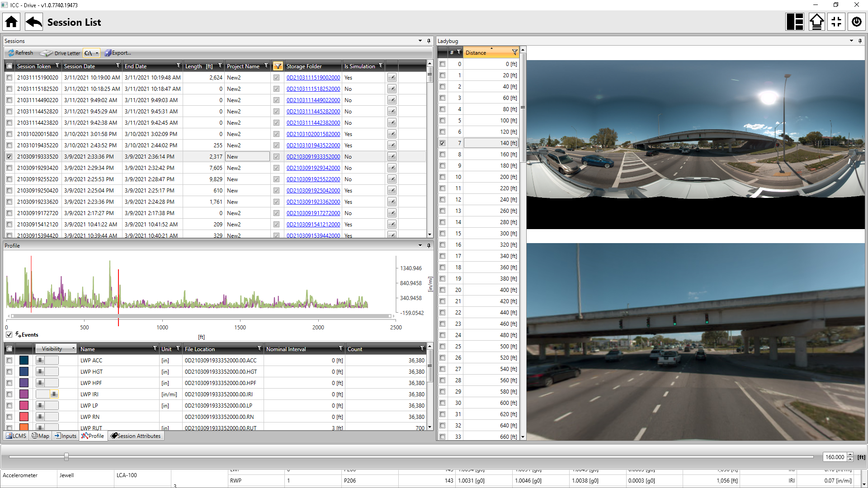The width and height of the screenshot is (868, 488).
Task: Check the checkbox for session 21031115190020
Action: pyautogui.click(x=9, y=77)
